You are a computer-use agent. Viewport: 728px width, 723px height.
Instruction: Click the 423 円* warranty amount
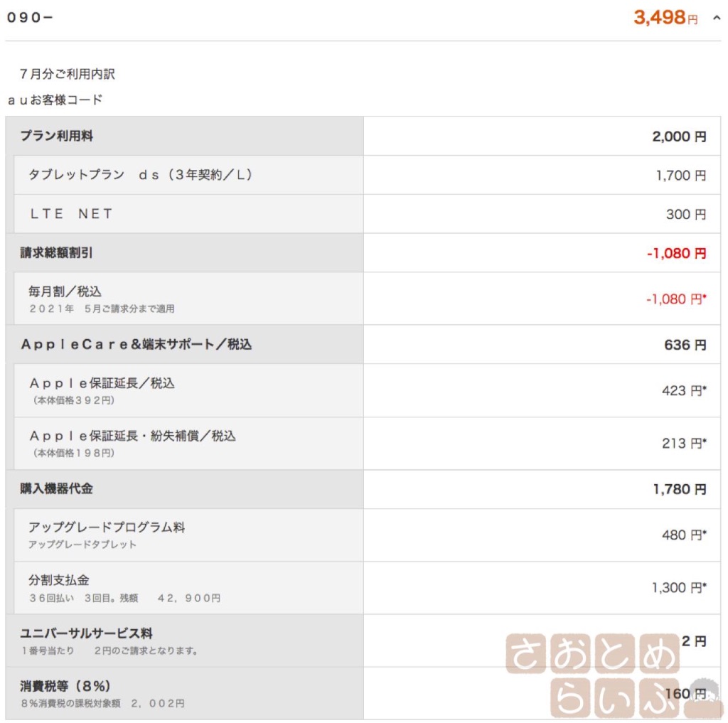click(x=685, y=390)
